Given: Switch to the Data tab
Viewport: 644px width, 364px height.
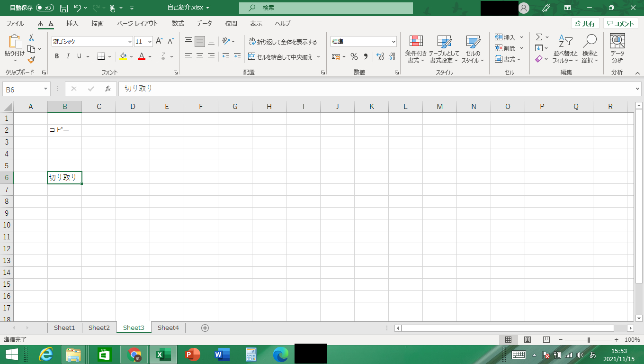Looking at the screenshot, I should tap(204, 23).
